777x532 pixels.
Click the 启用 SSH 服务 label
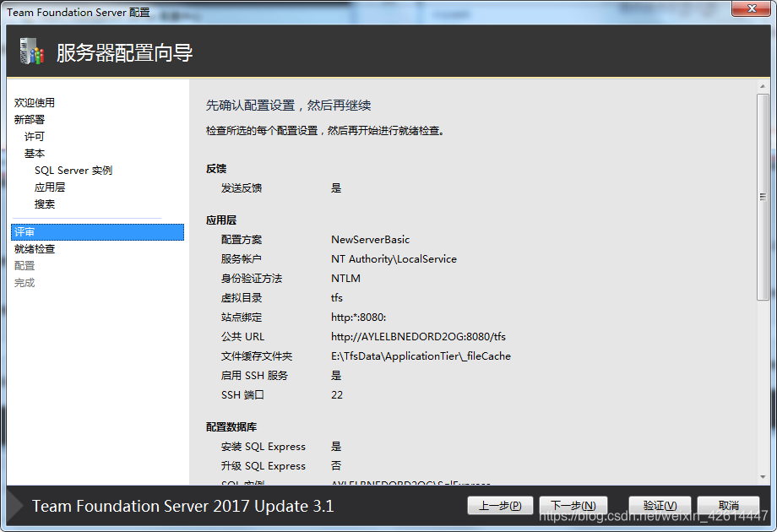[254, 376]
